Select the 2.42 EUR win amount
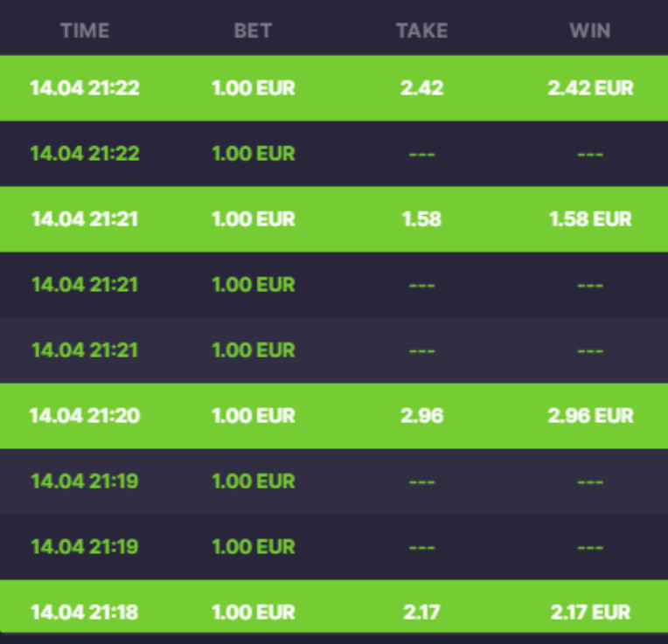Screen dimensions: 668x644 [x=590, y=88]
